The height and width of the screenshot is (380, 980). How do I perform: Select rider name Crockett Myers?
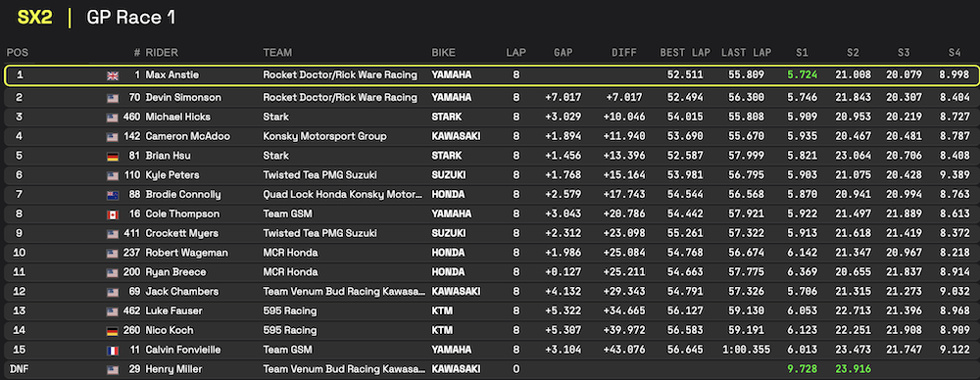pos(182,233)
